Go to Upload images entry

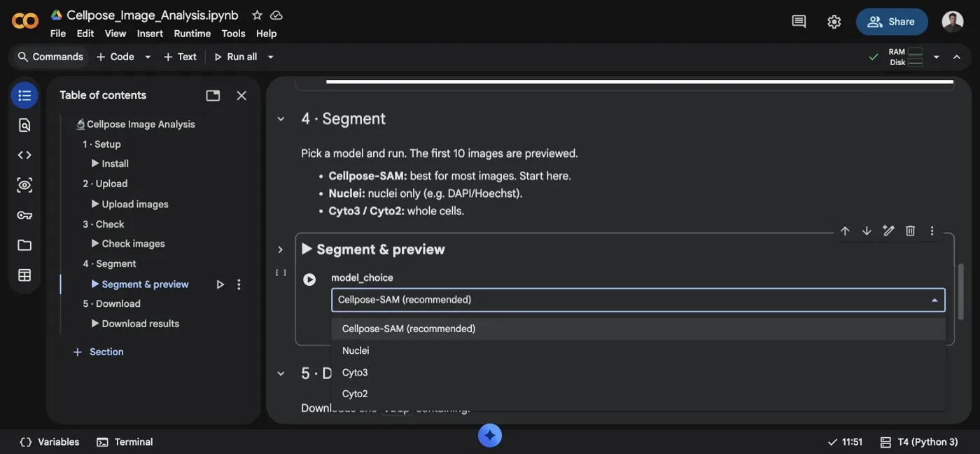129,204
